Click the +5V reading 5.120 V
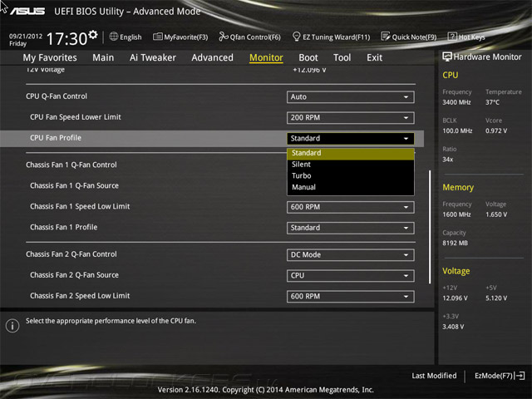Image resolution: width=532 pixels, height=399 pixels. click(496, 298)
